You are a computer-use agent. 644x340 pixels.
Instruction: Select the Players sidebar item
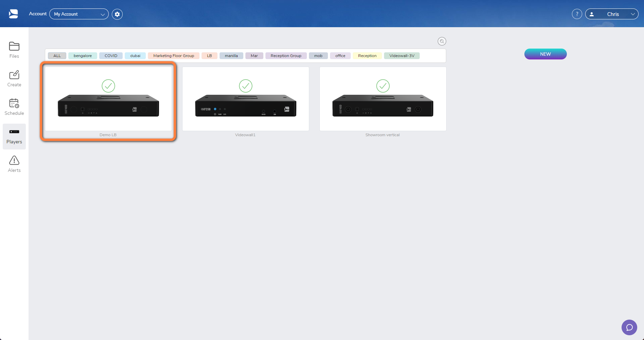(14, 136)
